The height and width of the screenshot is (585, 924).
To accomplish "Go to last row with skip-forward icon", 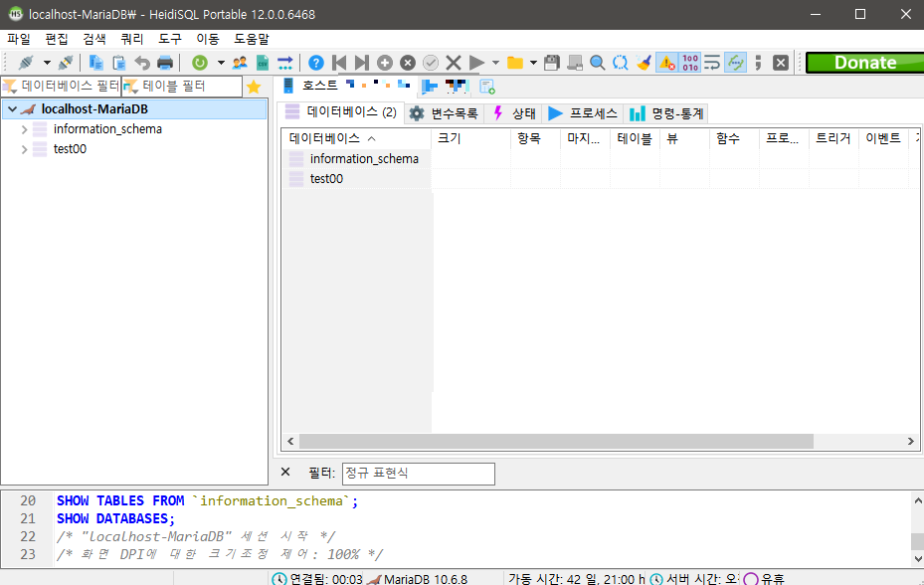I will tap(362, 63).
